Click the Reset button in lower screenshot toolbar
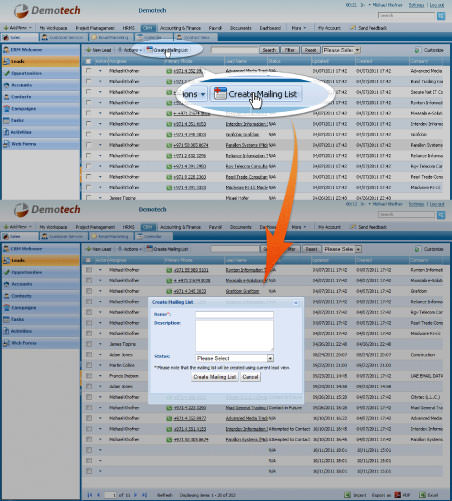 point(311,249)
